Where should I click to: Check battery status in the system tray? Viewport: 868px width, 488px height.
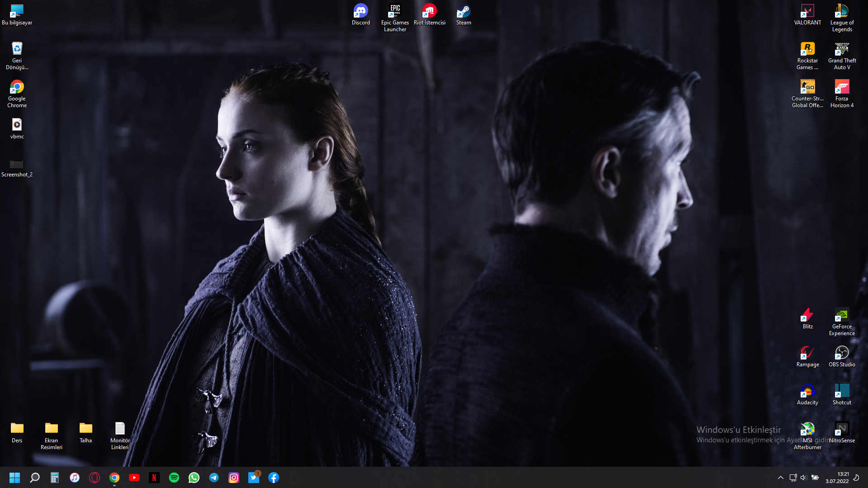pos(815,478)
